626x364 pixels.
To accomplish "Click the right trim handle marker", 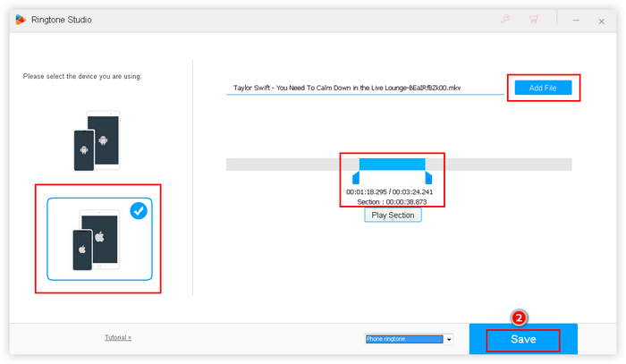I will click(x=428, y=178).
